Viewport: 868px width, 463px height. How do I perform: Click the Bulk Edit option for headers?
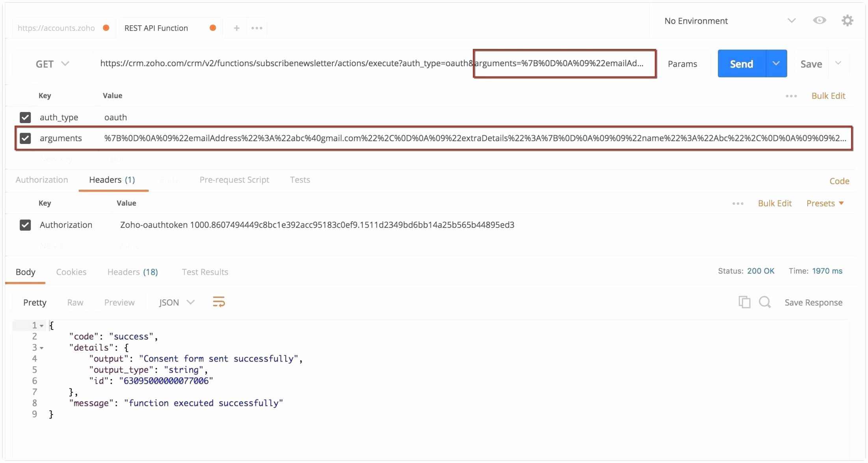pyautogui.click(x=775, y=203)
